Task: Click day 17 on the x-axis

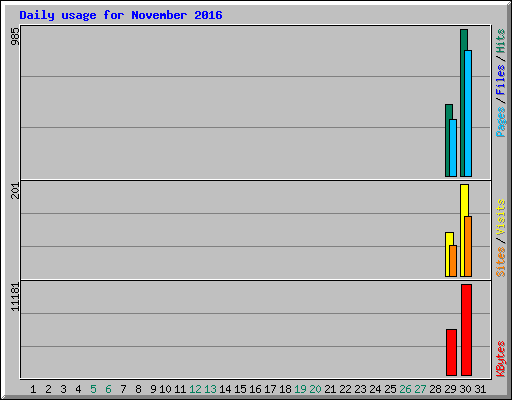Action: point(270,389)
